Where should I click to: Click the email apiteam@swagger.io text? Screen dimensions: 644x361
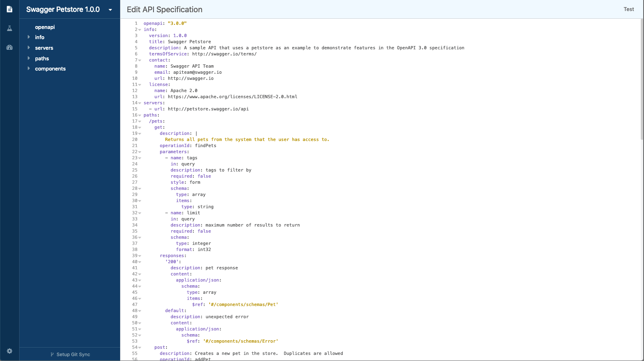[197, 72]
